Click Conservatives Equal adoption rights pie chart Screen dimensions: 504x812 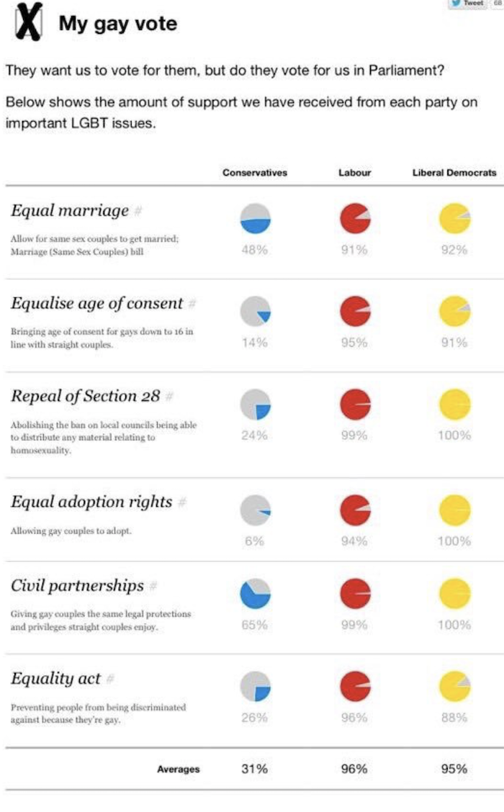[x=255, y=510]
